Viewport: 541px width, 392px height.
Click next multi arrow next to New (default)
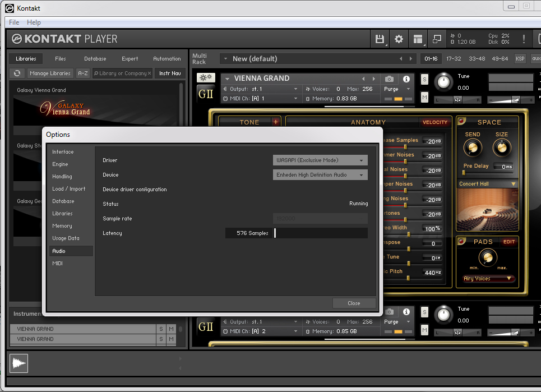click(411, 59)
